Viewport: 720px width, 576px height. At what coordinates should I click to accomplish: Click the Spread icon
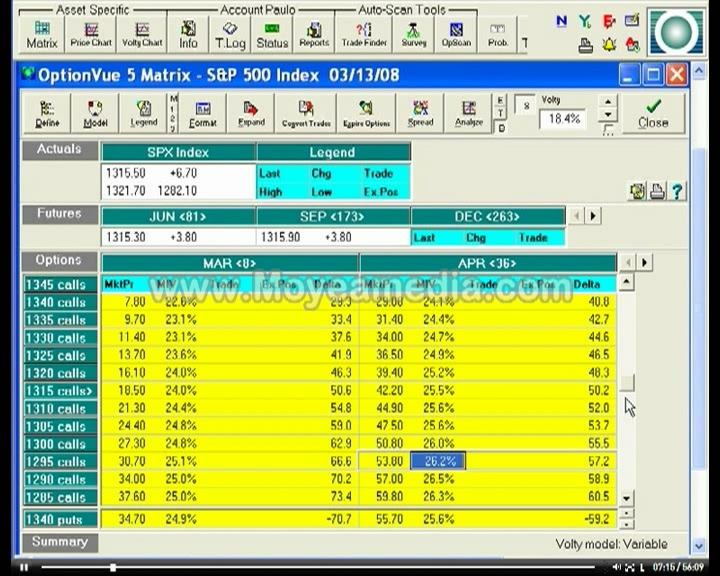[x=420, y=113]
